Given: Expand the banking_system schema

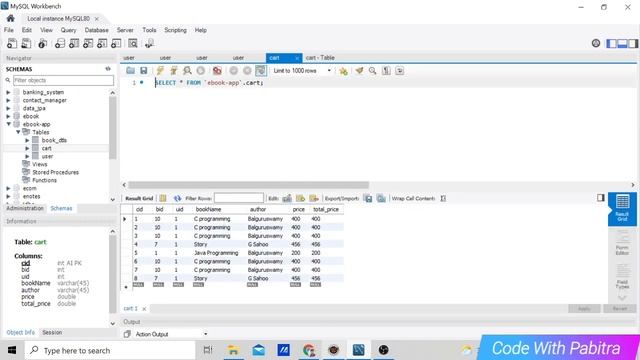Looking at the screenshot, I should pyautogui.click(x=8, y=92).
